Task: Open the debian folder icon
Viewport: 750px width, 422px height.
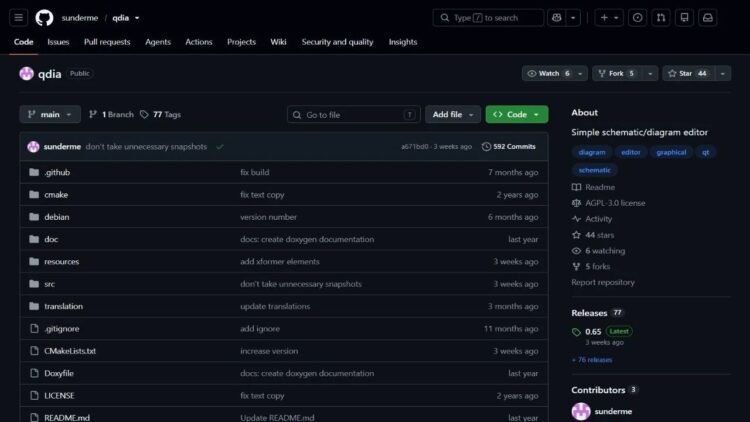Action: (34, 217)
